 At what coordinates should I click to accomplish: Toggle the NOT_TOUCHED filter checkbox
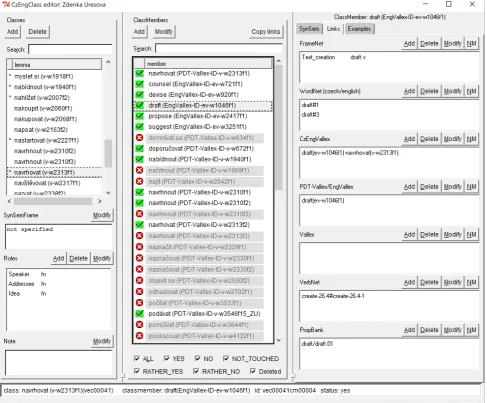pyautogui.click(x=226, y=358)
